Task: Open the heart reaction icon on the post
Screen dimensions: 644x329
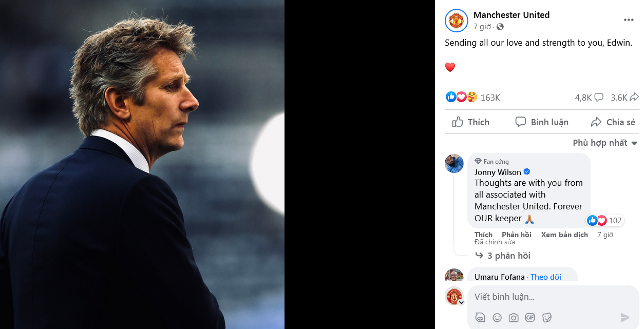Action: tap(461, 96)
